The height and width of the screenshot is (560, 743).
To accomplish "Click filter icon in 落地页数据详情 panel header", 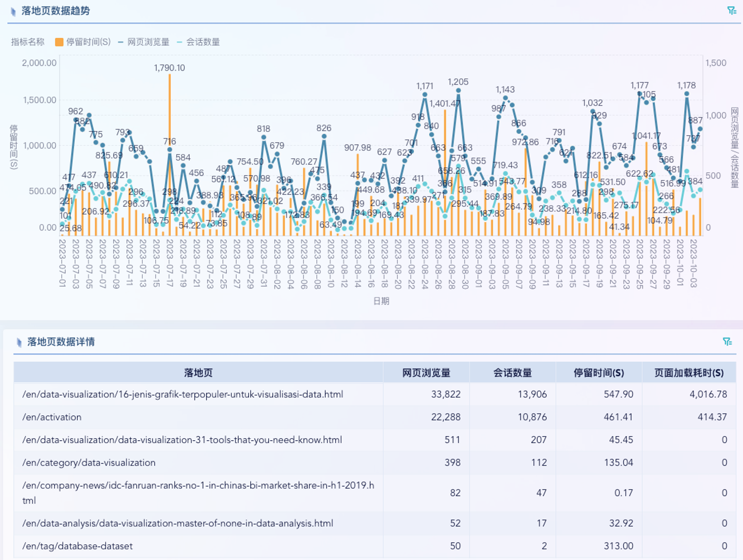I will click(x=727, y=341).
